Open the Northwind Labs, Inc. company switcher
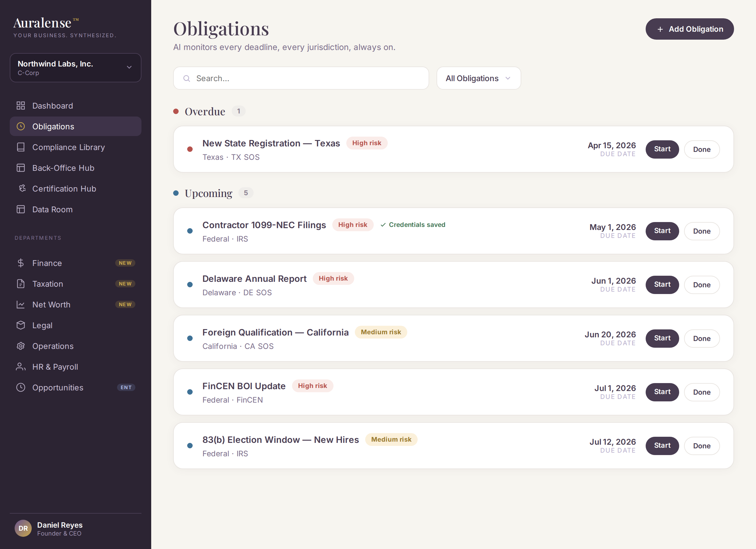The image size is (756, 549). click(76, 68)
